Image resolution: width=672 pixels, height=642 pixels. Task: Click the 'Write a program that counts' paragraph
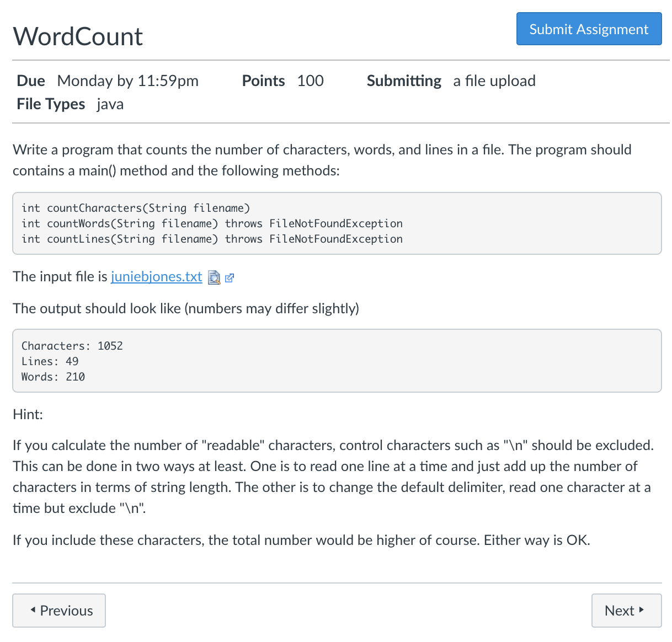(322, 160)
